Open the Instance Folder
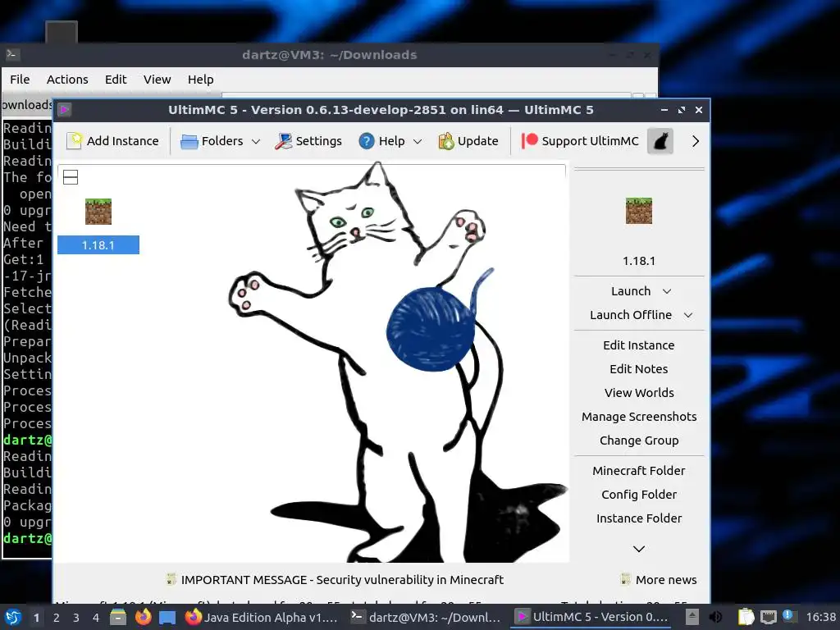840x630 pixels. (638, 518)
